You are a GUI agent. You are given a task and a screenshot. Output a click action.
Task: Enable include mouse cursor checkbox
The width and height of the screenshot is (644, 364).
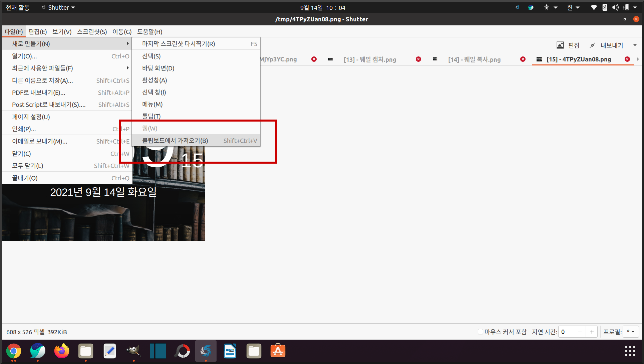coord(480,332)
